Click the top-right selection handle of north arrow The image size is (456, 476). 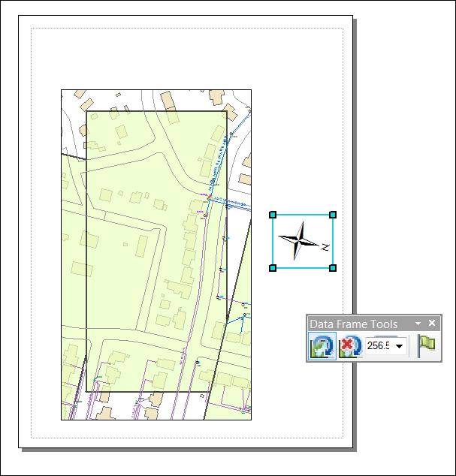[333, 215]
